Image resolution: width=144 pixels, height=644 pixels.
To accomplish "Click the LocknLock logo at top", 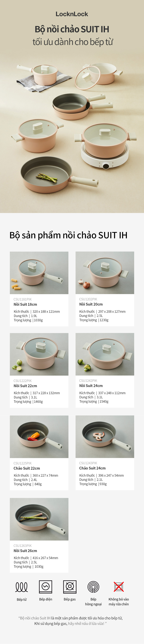I will 72,14.
